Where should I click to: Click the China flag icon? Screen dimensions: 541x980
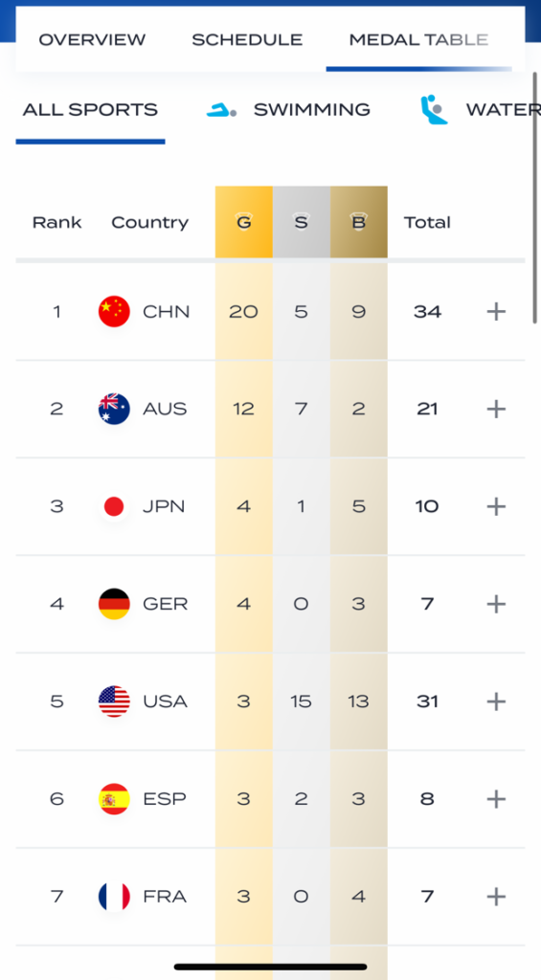click(115, 311)
